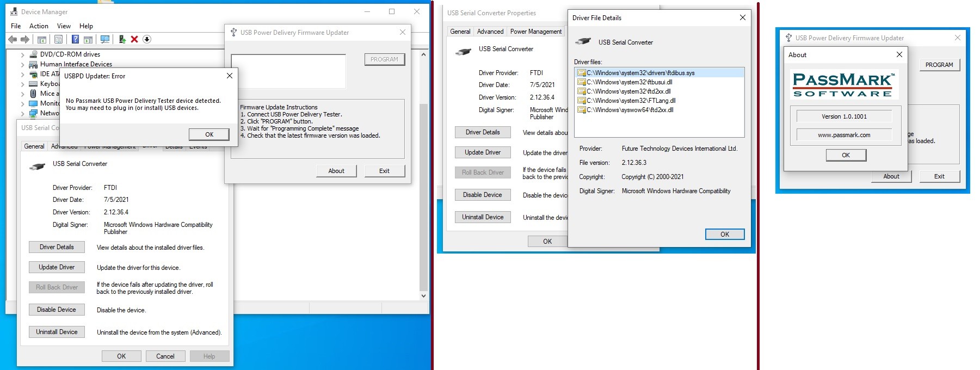Click the Forward arrow in Device Manager toolbar
Screen dimensions: 980x370
(25, 39)
